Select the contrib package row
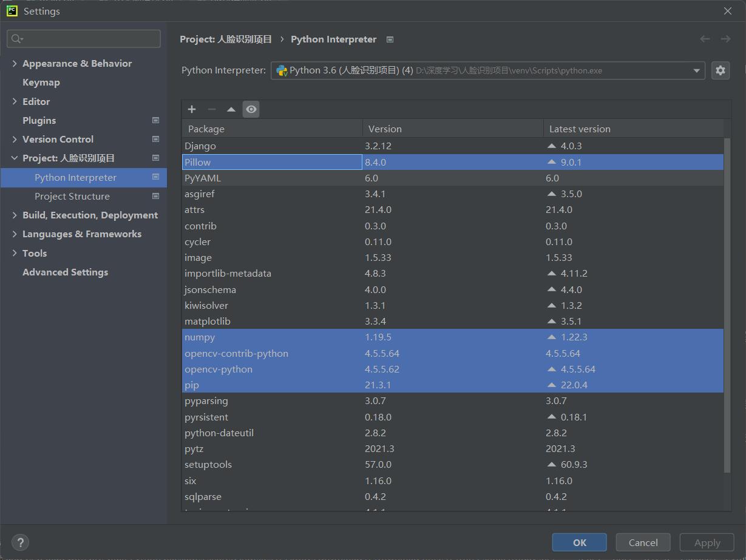This screenshot has height=560, width=746. tap(453, 226)
